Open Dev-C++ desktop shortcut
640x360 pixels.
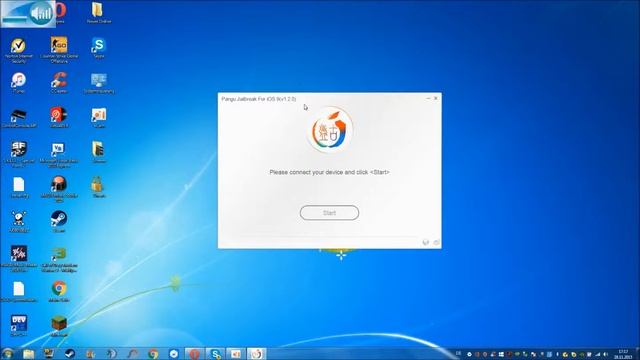pos(18,326)
